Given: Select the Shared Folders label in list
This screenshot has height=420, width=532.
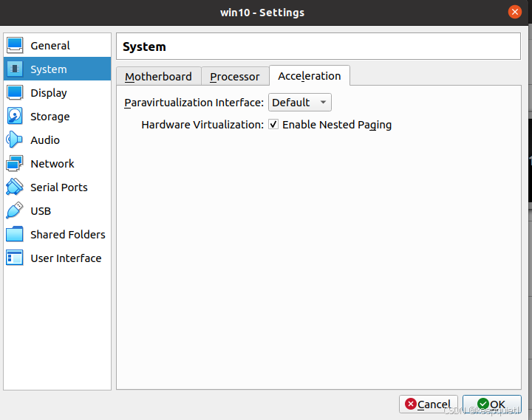Looking at the screenshot, I should (68, 235).
